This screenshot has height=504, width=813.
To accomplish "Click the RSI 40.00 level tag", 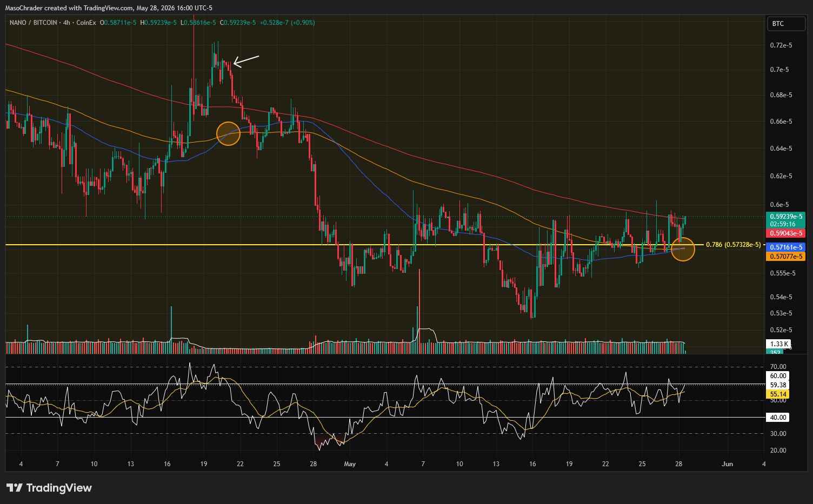I will coord(778,417).
